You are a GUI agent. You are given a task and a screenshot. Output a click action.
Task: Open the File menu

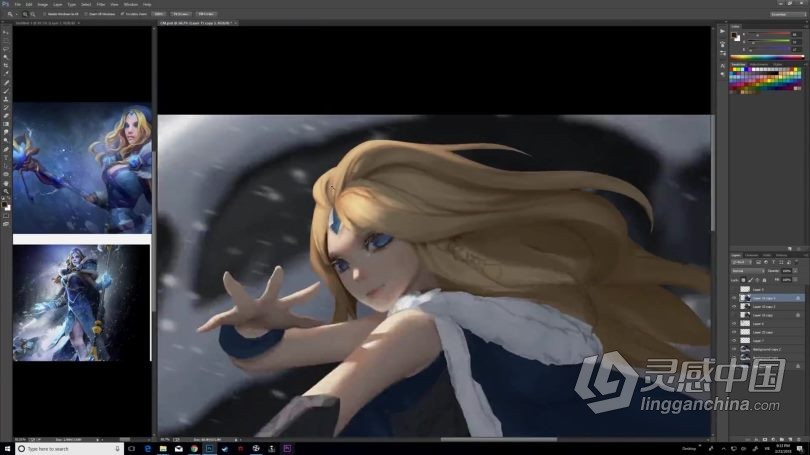coord(18,4)
